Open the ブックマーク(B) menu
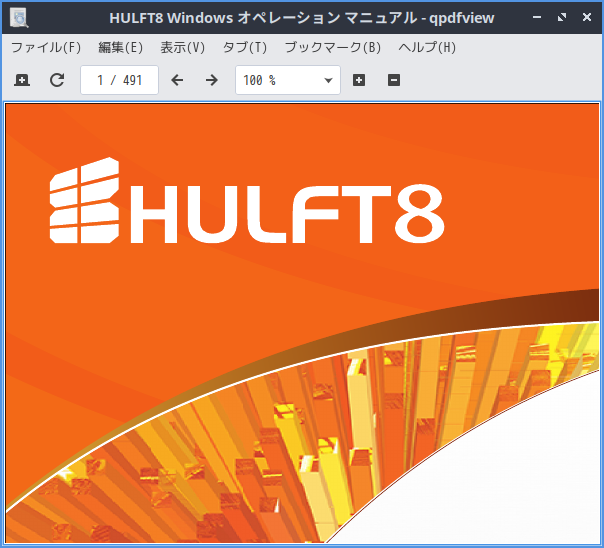 (333, 47)
